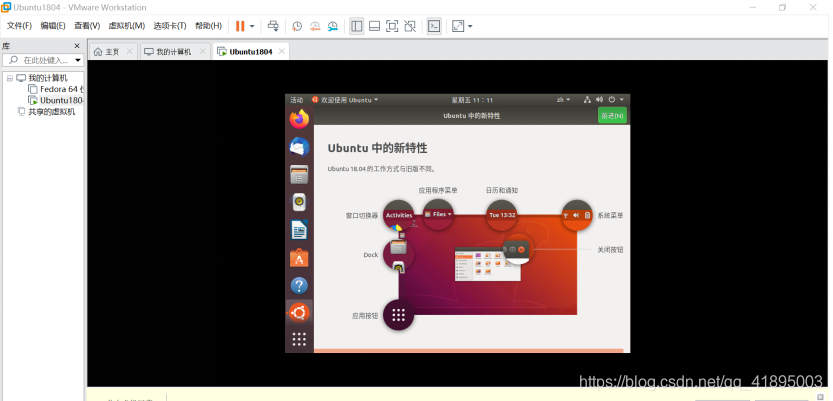Click the Ubuntu power icon in top bar

(611, 100)
